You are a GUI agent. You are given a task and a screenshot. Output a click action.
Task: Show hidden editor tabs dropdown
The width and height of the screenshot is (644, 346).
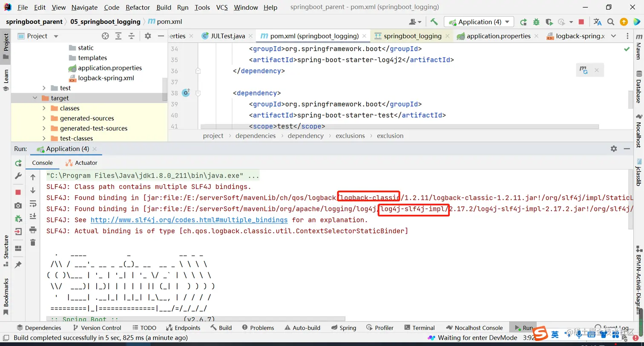pyautogui.click(x=614, y=36)
